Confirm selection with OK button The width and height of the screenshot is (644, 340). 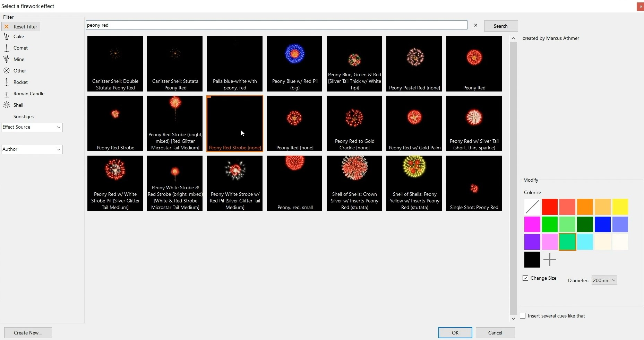(x=455, y=333)
